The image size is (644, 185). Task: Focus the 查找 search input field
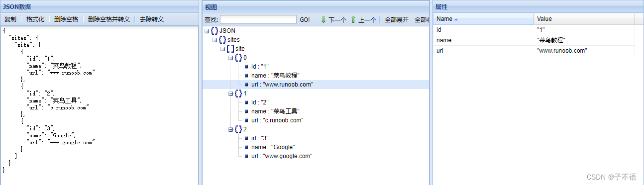point(258,19)
